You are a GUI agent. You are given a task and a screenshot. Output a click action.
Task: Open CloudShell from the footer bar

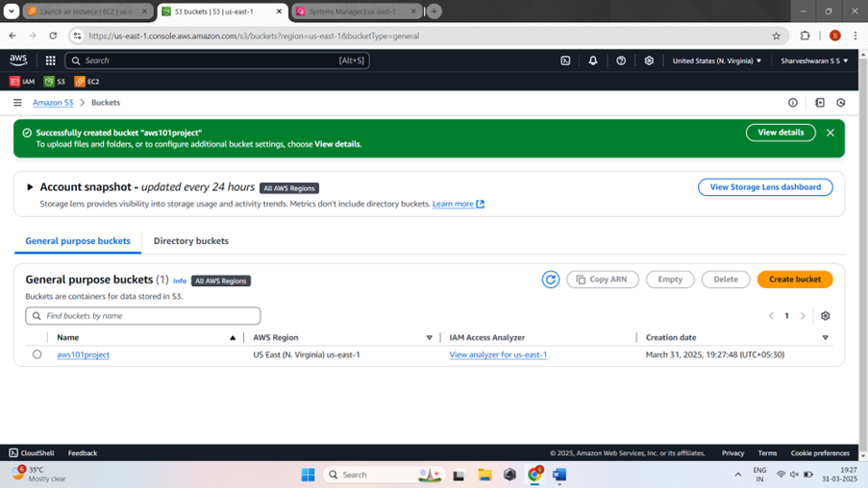32,453
